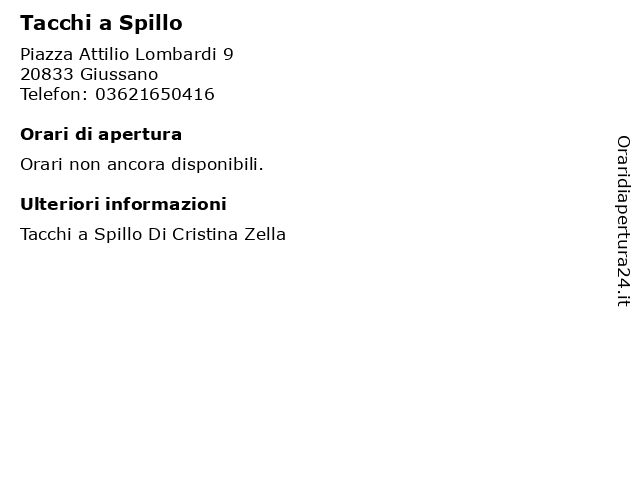Viewport: 640px width, 480px height.
Task: Click the word Piazza in the address
Action: coord(47,54)
